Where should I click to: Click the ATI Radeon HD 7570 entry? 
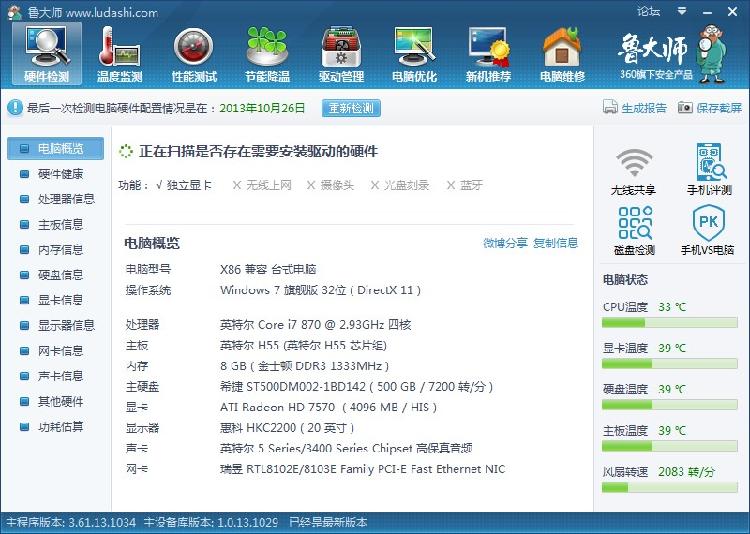click(328, 407)
